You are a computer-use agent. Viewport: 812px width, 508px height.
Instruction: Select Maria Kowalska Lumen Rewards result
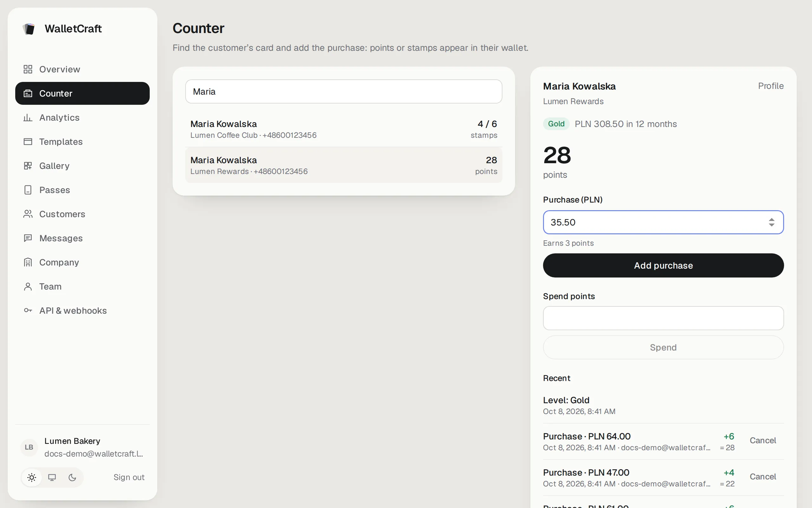[344, 165]
